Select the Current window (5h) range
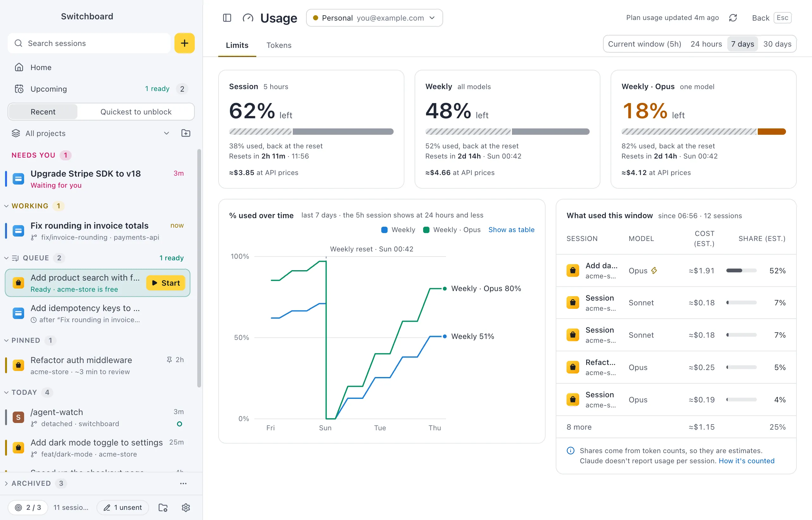Screen dimensions: 812x520 click(x=644, y=44)
